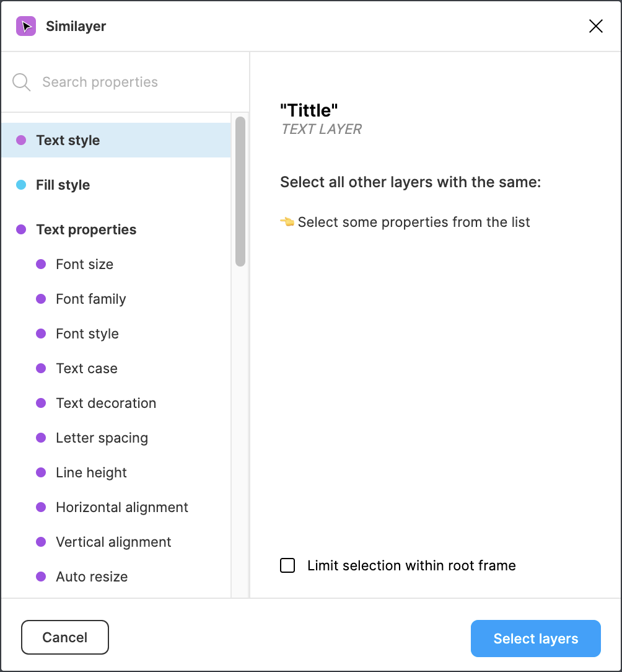Click the search magnifier icon
Image resolution: width=622 pixels, height=672 pixels.
[22, 82]
